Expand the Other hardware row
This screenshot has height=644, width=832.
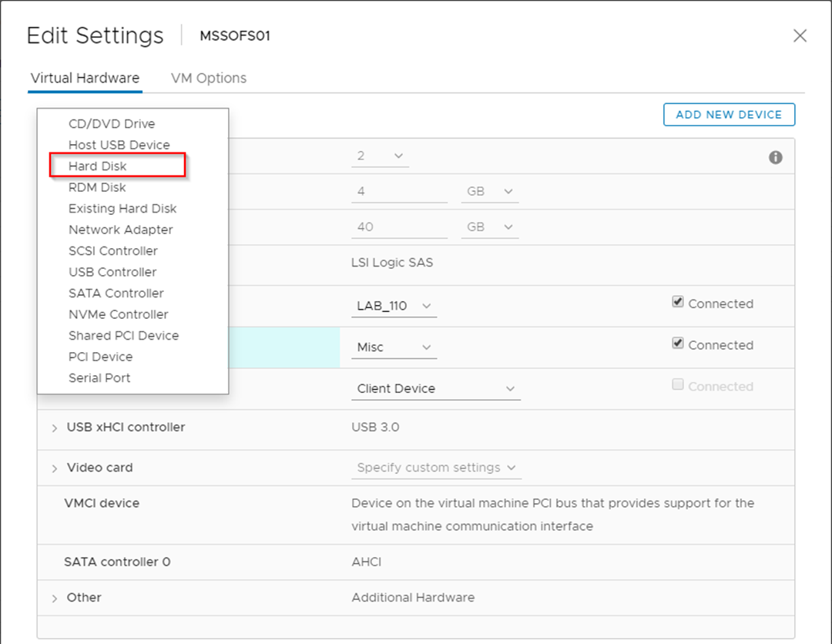pyautogui.click(x=54, y=599)
